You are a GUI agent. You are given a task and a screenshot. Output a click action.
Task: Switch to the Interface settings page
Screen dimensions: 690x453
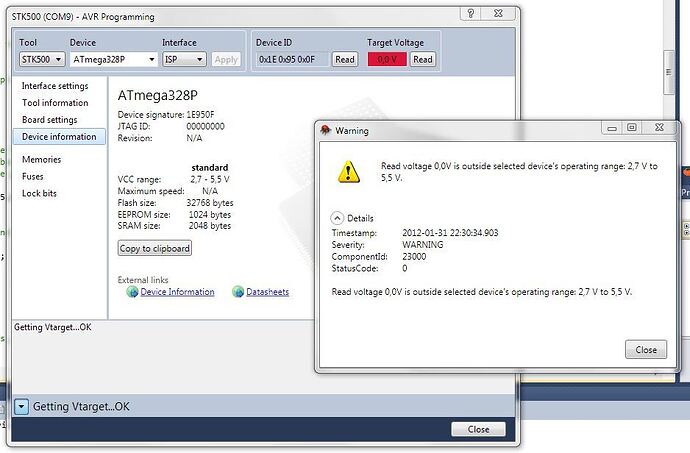(x=55, y=86)
